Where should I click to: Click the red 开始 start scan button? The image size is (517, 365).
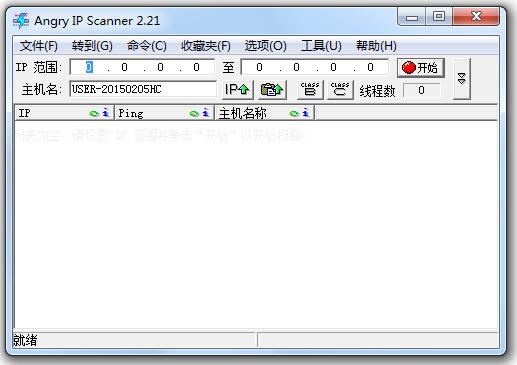[421, 68]
